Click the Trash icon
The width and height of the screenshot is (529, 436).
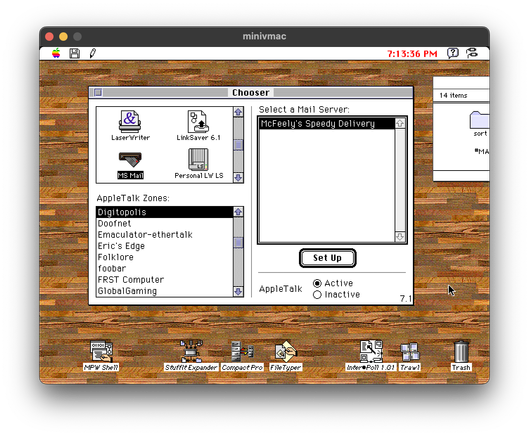click(x=461, y=356)
